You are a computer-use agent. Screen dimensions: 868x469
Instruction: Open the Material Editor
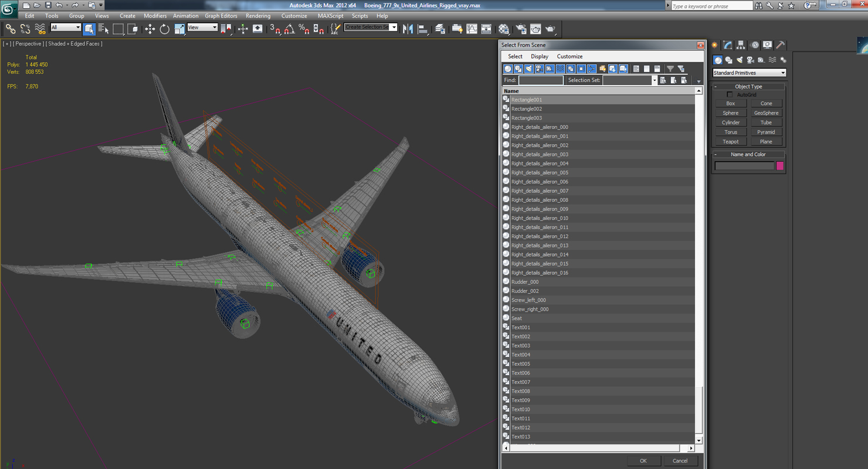pyautogui.click(x=504, y=29)
